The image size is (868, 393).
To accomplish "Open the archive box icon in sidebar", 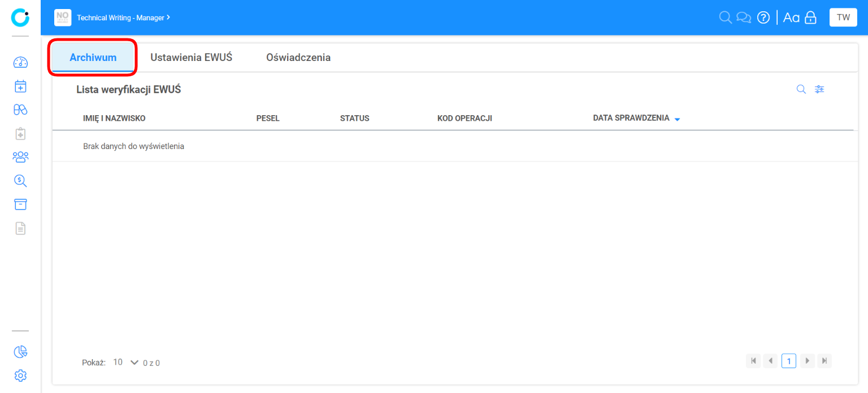I will pyautogui.click(x=20, y=204).
